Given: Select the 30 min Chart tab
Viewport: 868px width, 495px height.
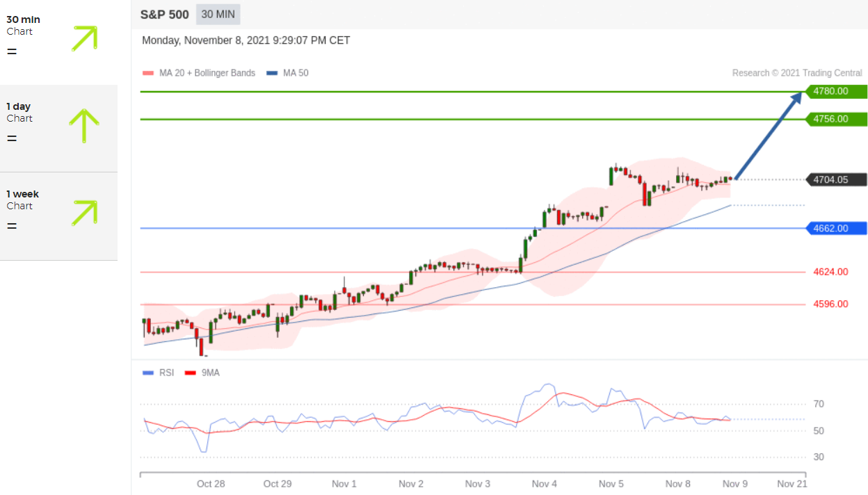Looking at the screenshot, I should (x=58, y=42).
